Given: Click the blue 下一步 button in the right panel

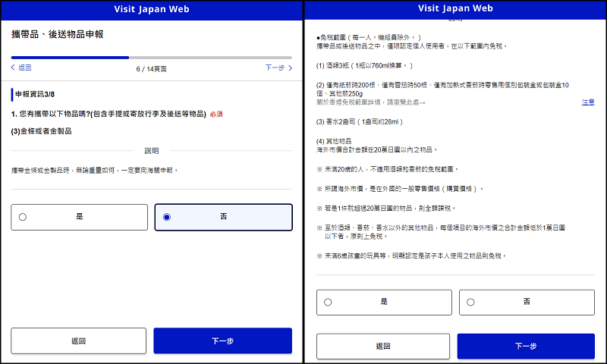Looking at the screenshot, I should click(x=526, y=347).
